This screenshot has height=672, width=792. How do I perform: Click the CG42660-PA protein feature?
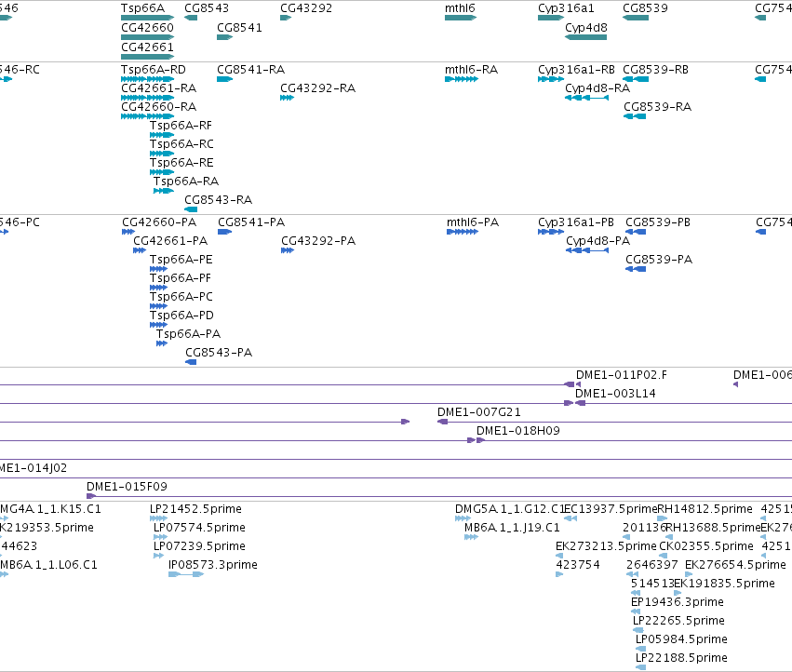(128, 232)
